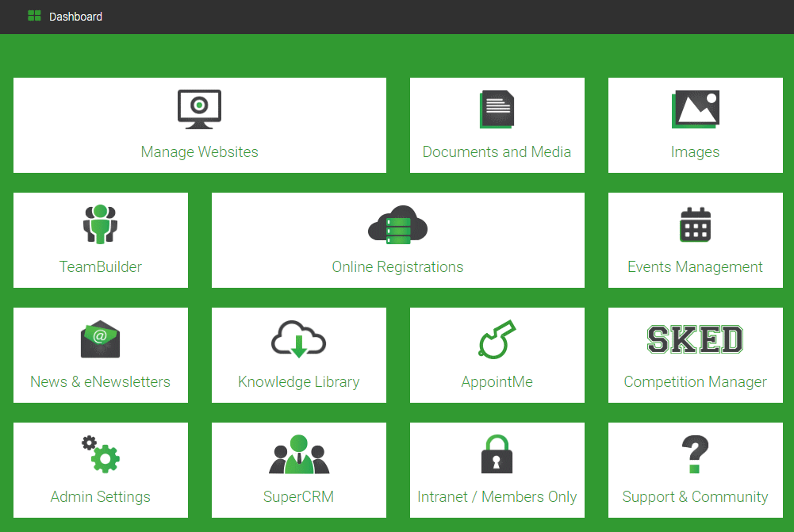Open the TeamBuilder text link

(100, 266)
